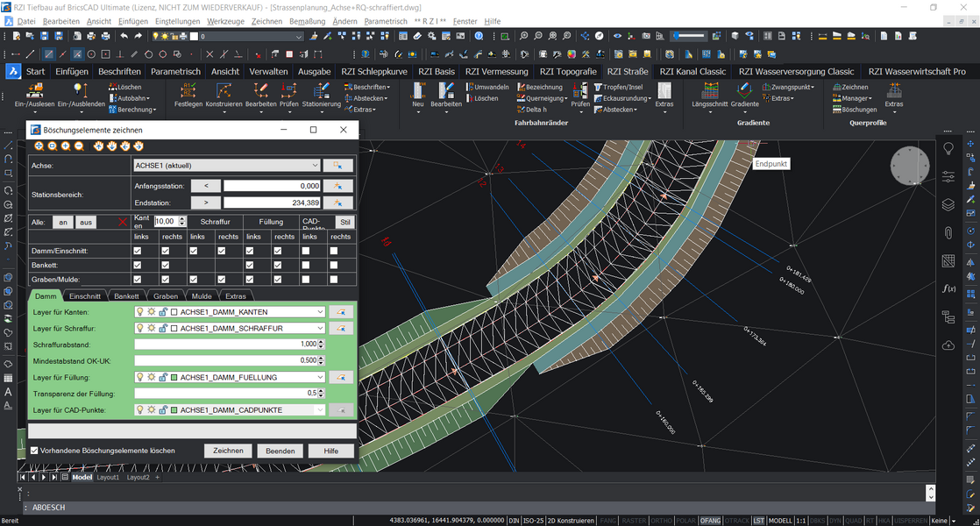
Task: Click the Alle 'aus' button
Action: (86, 222)
